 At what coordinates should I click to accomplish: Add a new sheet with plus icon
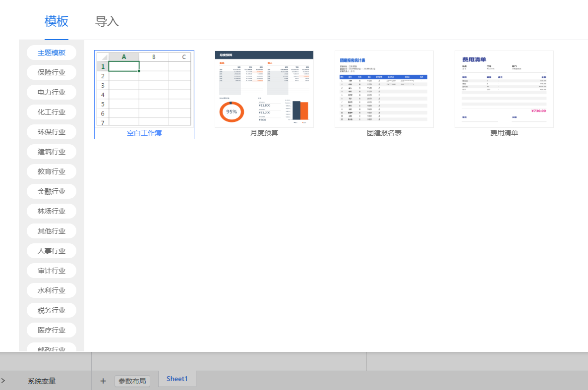coord(103,381)
